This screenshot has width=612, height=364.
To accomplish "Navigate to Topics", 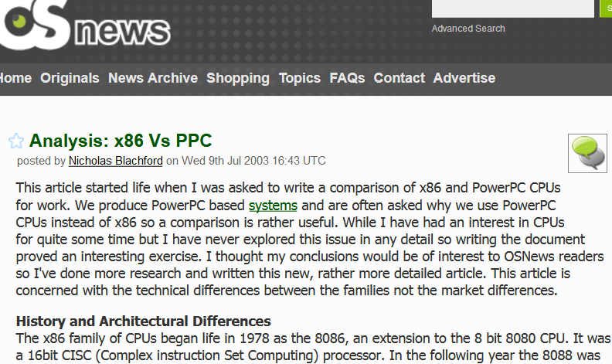I will (300, 78).
